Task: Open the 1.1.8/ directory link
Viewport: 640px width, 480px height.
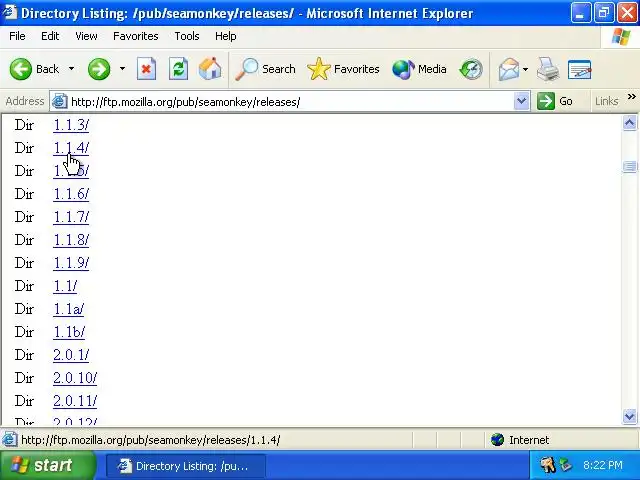Action: pos(71,240)
